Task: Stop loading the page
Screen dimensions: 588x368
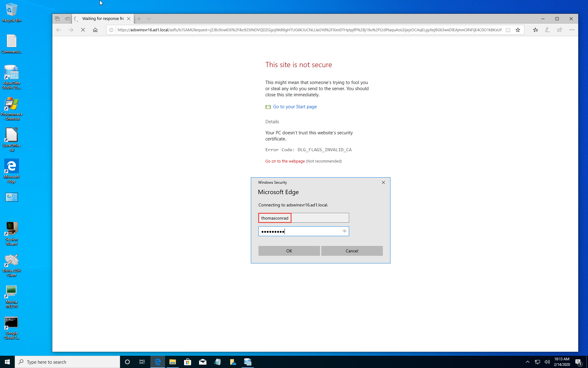Action: [83, 30]
